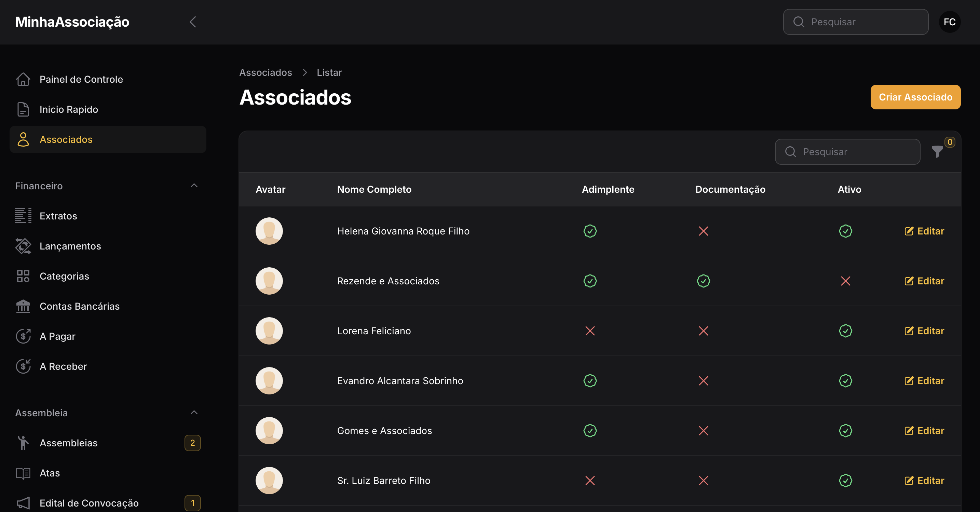Toggle the Documentação check for Rezende e Associados

click(x=703, y=281)
